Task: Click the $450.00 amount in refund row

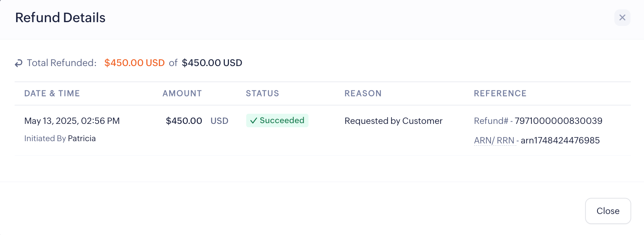Action: point(184,121)
